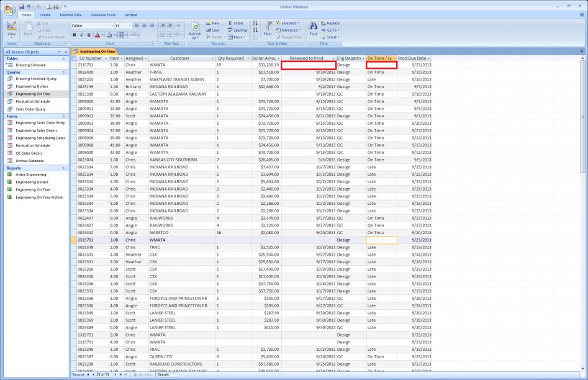The width and height of the screenshot is (588, 380).
Task: Click Save record in Records group
Action: [212, 30]
